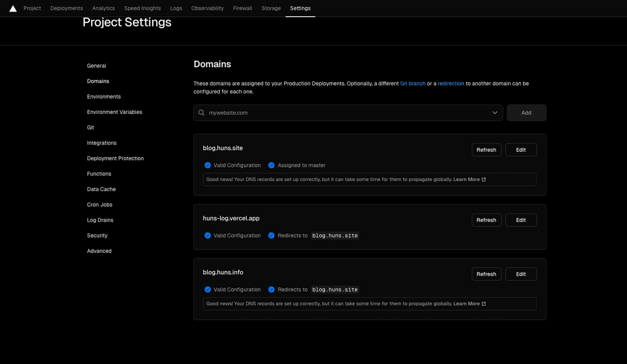This screenshot has width=627, height=364.
Task: Click redirect target blog.huns.site under huns-log.vercel.app
Action: (335, 236)
